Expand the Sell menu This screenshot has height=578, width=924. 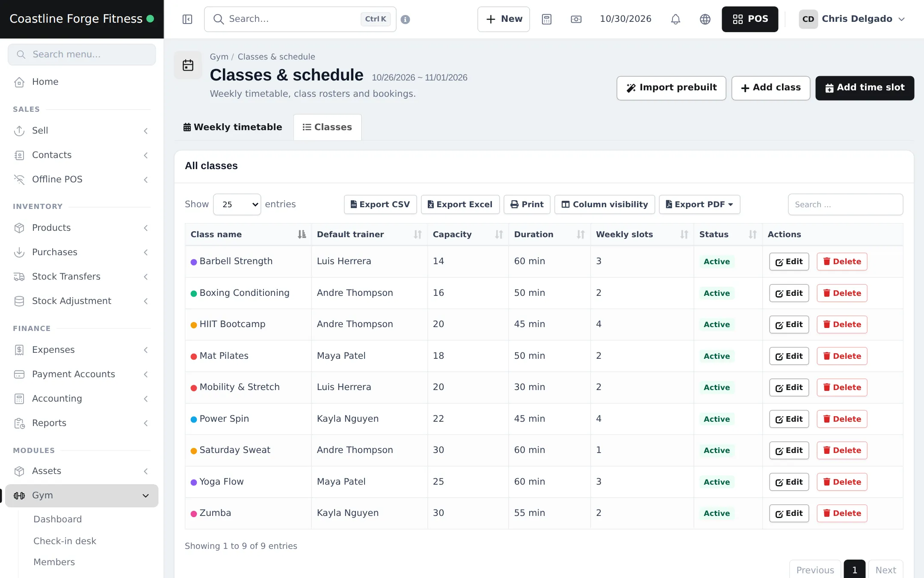(x=81, y=131)
